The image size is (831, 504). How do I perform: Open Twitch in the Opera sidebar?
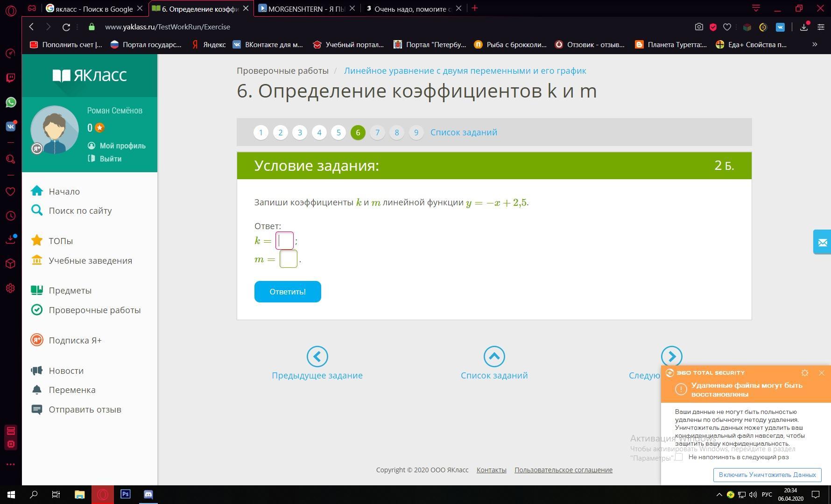11,77
